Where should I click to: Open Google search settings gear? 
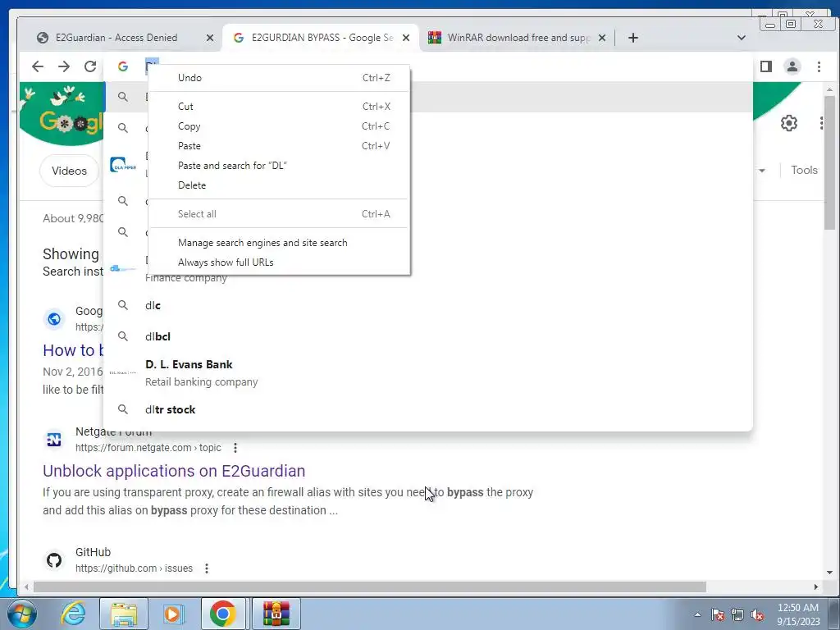click(788, 123)
